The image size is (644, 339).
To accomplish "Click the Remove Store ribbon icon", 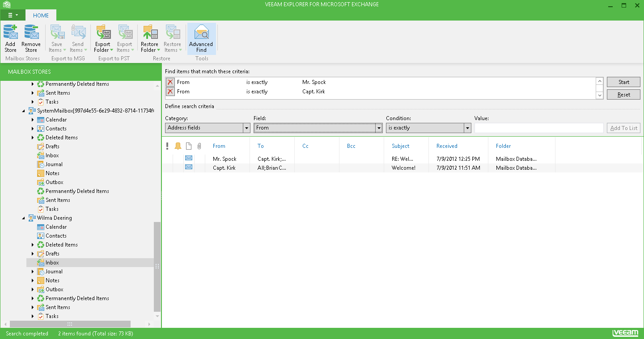I will [x=31, y=33].
